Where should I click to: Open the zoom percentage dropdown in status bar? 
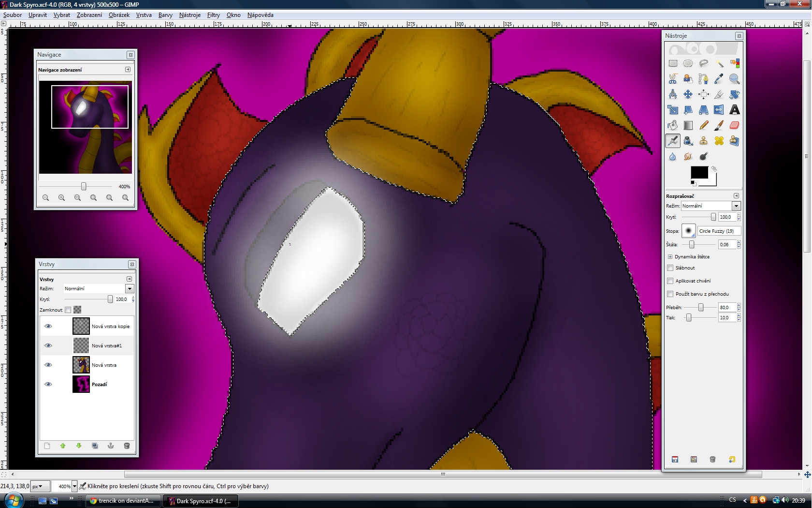pyautogui.click(x=74, y=487)
